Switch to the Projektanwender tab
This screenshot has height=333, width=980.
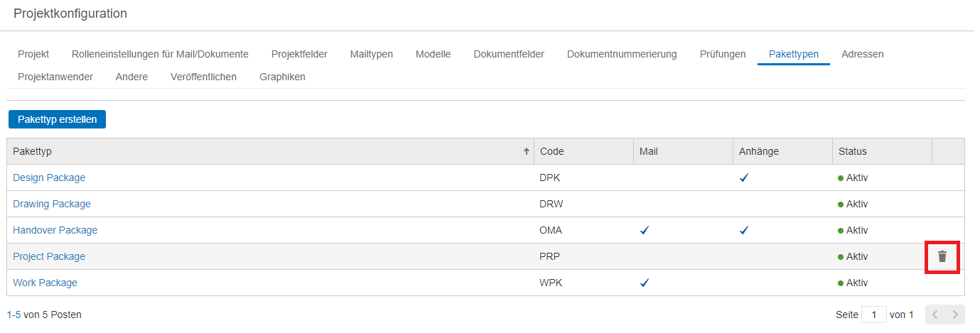(x=55, y=77)
